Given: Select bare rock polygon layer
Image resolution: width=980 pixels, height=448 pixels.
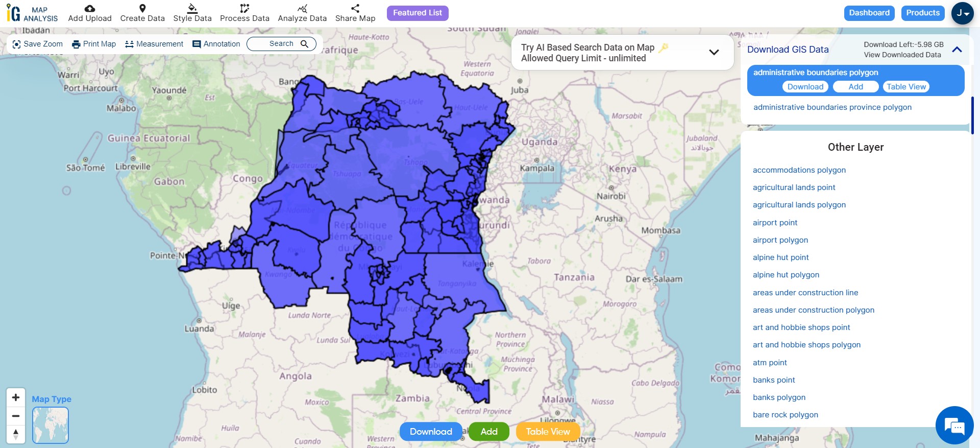Looking at the screenshot, I should click(x=785, y=415).
